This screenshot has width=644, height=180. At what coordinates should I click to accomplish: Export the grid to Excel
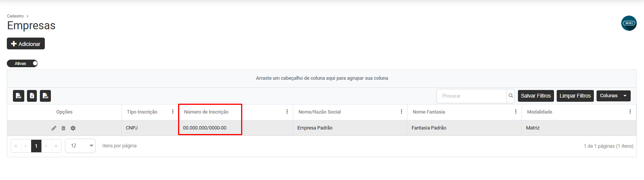tap(32, 96)
